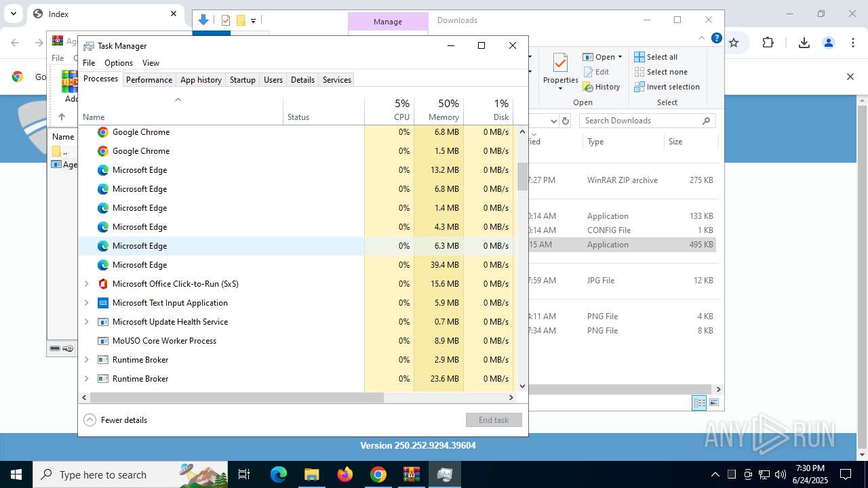Click Task Manager horizontal scrollbar
Viewport: 868px width, 488px height.
(237, 398)
